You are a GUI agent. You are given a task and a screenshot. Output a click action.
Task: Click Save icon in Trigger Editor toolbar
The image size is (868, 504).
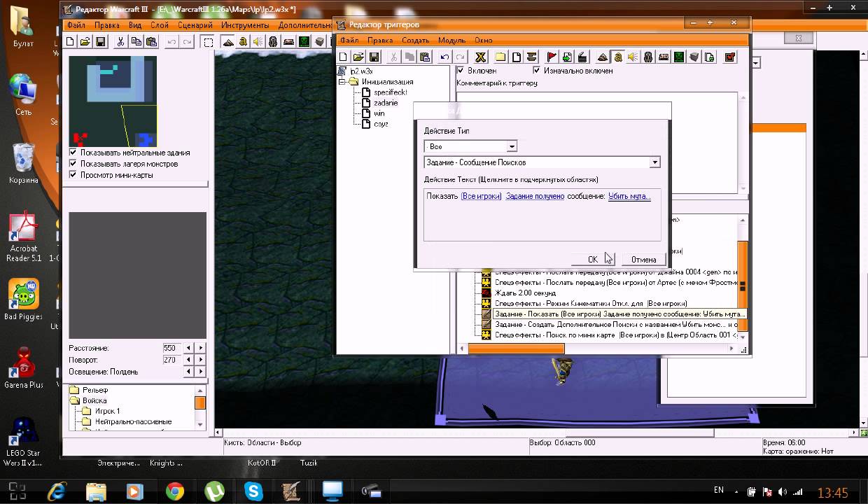(374, 57)
